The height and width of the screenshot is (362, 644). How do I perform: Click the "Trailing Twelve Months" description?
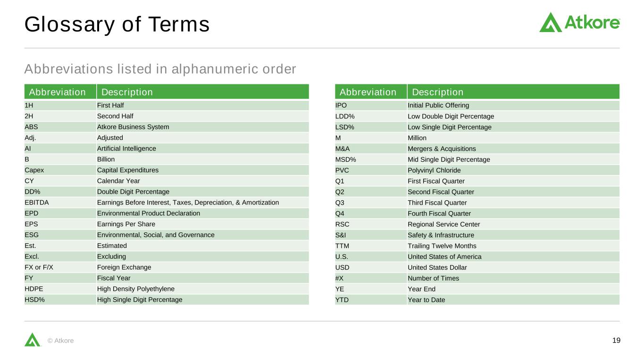point(442,246)
